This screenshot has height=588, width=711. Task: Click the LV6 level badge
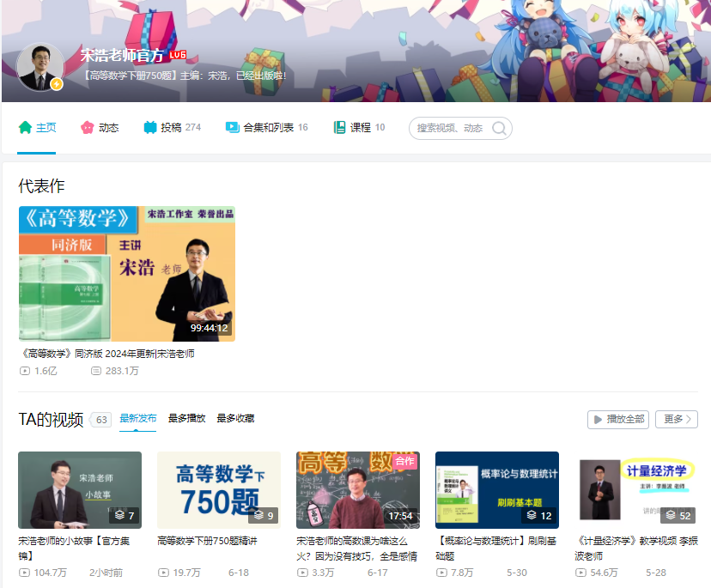[x=178, y=55]
